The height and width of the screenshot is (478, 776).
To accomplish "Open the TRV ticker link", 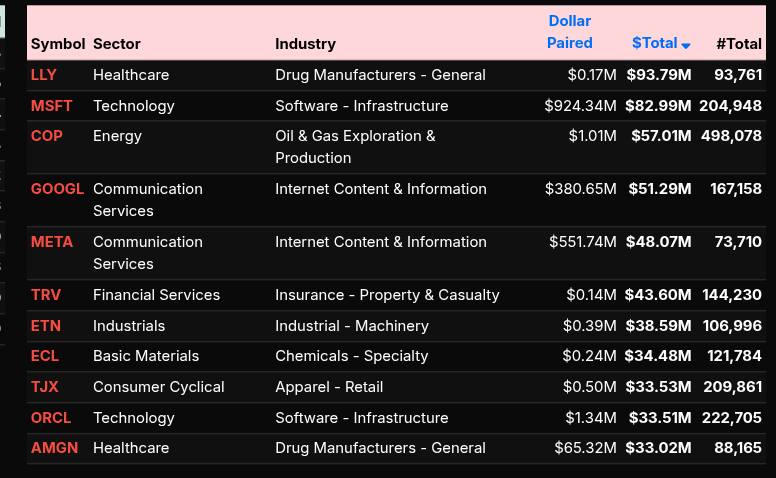I will [x=46, y=295].
